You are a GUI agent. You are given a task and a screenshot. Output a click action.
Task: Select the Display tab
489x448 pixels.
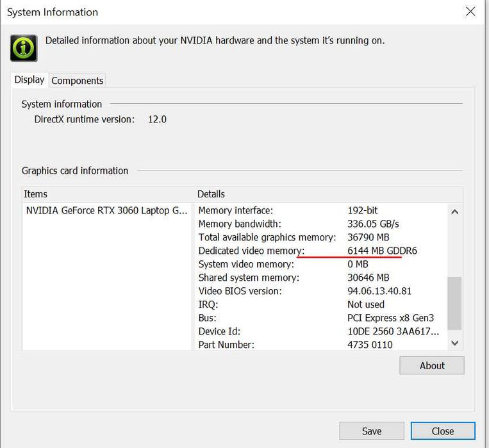[x=29, y=79]
